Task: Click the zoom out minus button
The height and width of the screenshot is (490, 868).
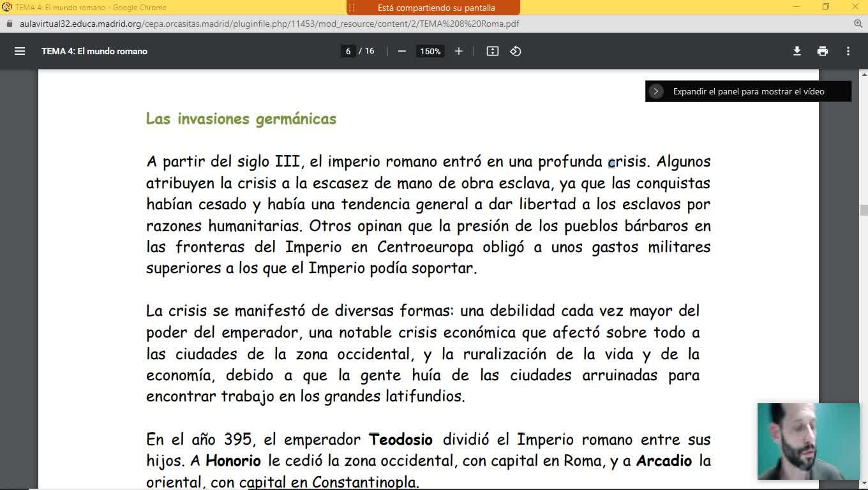Action: click(x=401, y=51)
